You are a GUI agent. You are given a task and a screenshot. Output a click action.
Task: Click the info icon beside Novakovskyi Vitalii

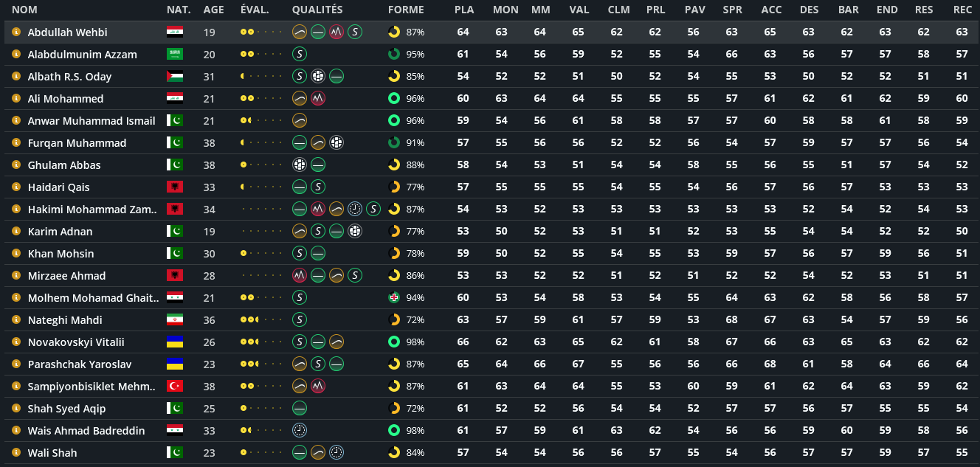(15, 342)
